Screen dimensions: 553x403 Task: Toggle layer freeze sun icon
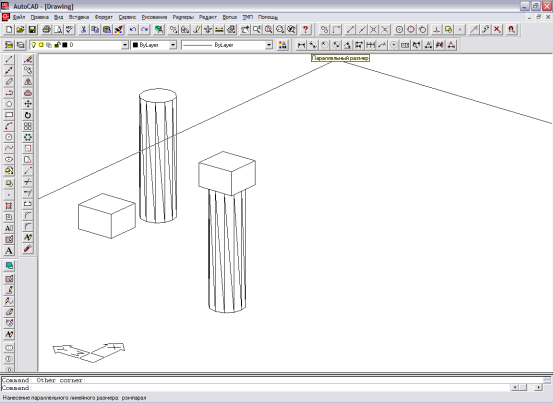point(41,45)
